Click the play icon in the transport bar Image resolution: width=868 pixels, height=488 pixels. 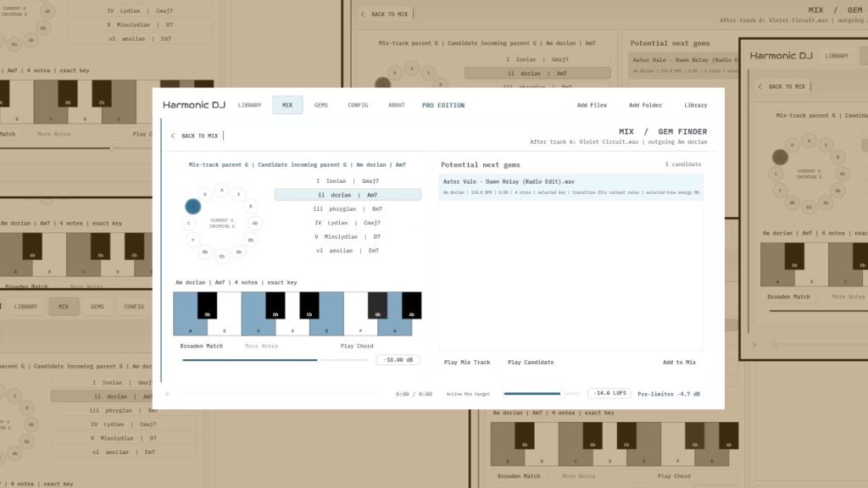click(167, 394)
